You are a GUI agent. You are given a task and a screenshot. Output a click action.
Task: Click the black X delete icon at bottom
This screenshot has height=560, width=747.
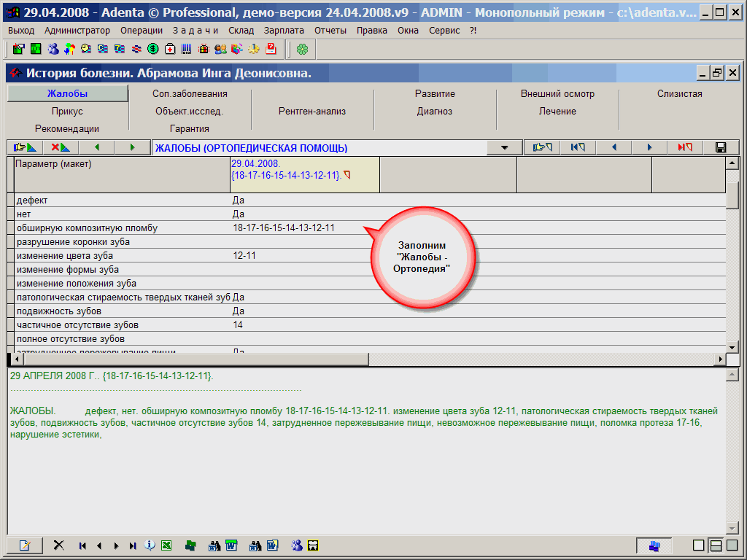[59, 545]
